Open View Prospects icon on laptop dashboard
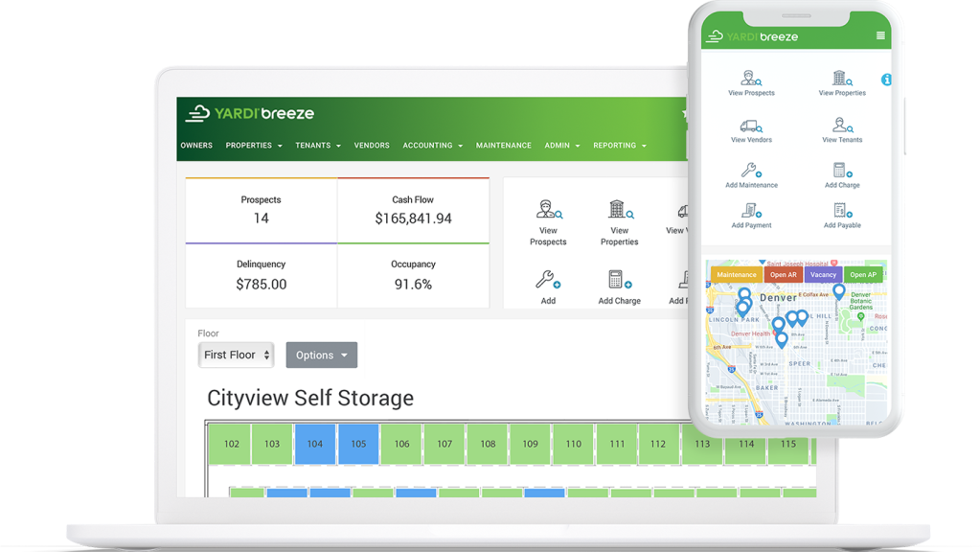 549,210
